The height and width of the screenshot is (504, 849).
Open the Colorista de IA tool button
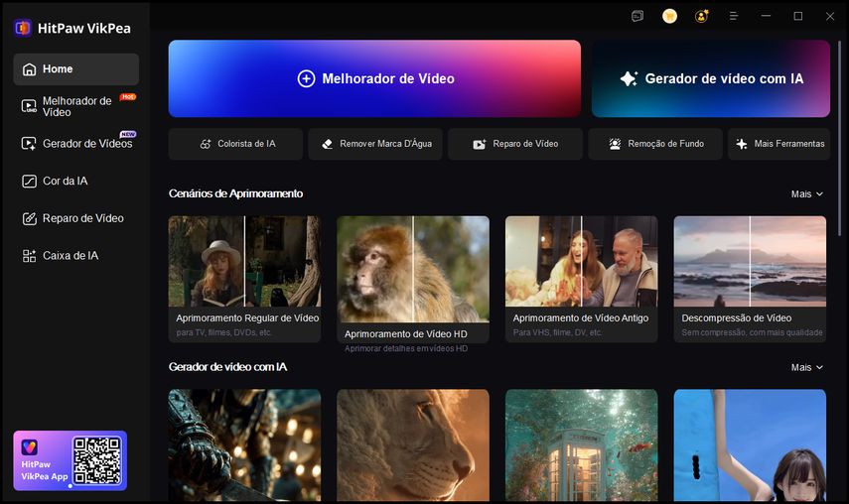coord(235,144)
